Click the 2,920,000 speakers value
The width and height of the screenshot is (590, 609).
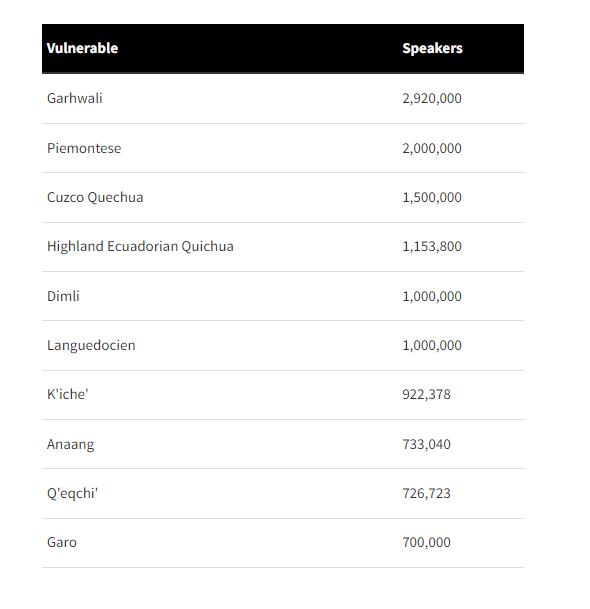coord(432,98)
